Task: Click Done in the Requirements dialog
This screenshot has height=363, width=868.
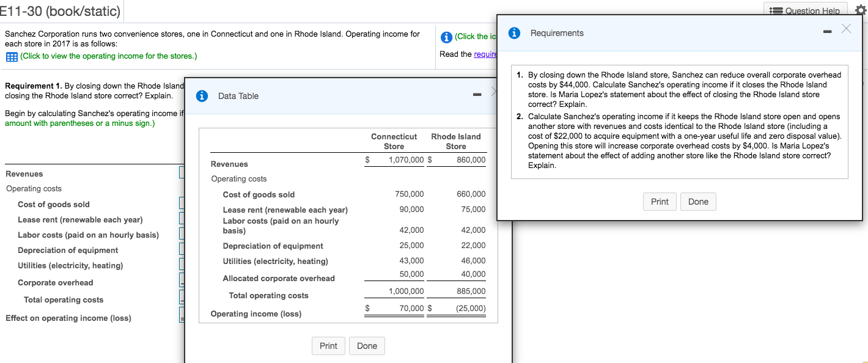Action: coord(698,202)
